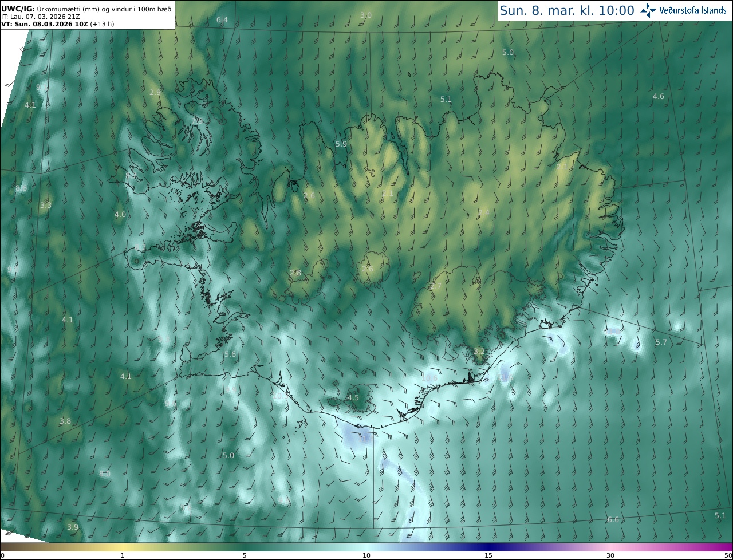
Task: Click the 6.6 value on the map
Action: 613,519
